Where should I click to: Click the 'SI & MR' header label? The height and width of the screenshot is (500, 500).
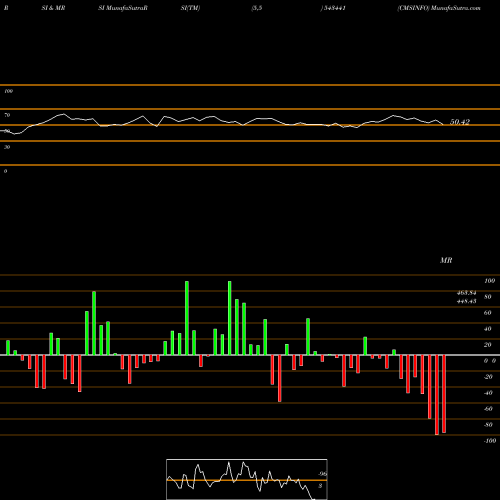[53, 8]
